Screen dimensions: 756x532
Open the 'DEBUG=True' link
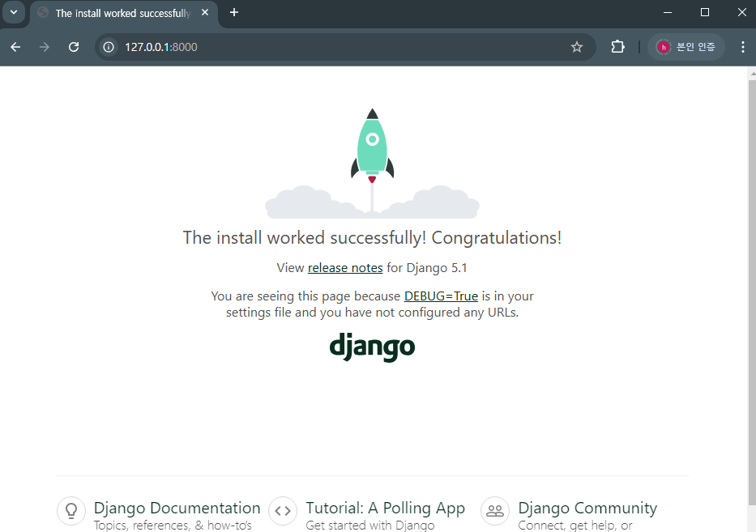pos(441,296)
